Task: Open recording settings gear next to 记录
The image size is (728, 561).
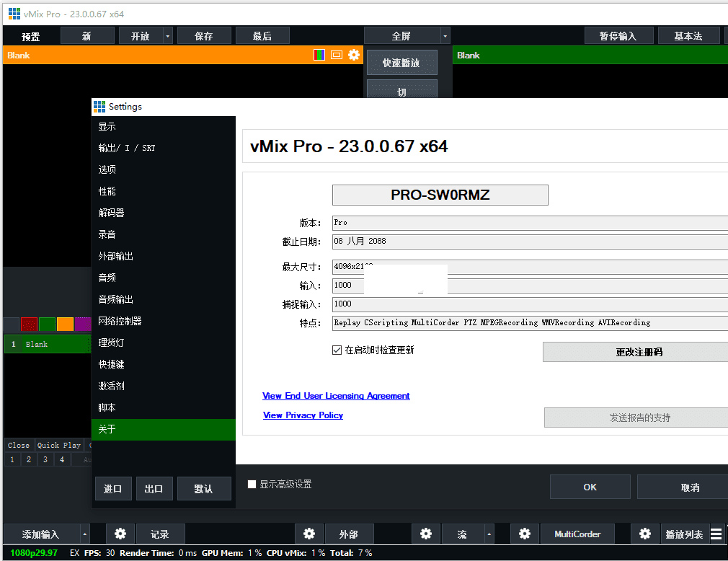Action: coord(120,534)
